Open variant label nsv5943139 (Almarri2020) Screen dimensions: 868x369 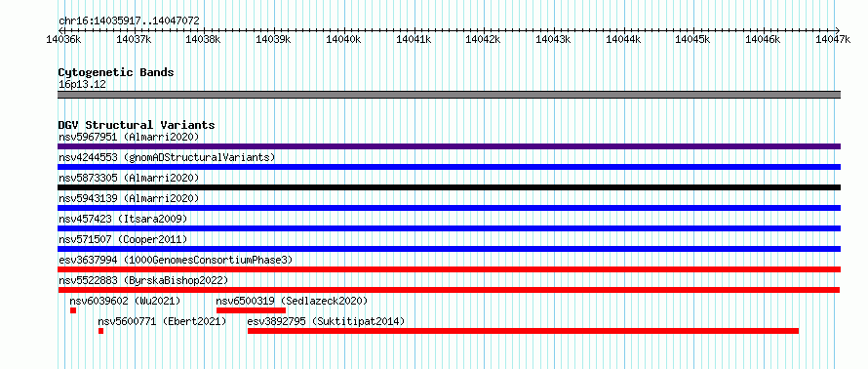coord(129,198)
